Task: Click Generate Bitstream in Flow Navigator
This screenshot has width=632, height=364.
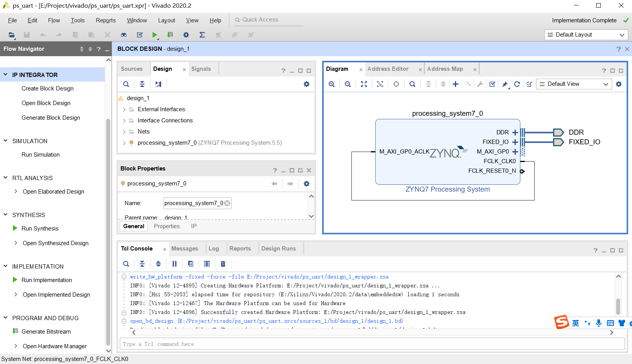Action: click(46, 332)
